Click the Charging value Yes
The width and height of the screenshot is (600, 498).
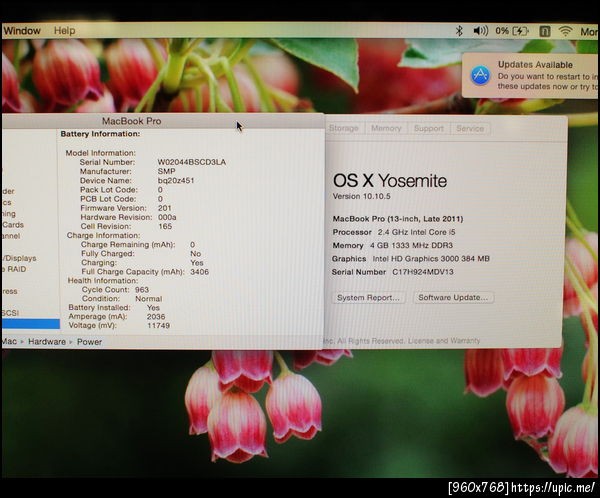(x=197, y=263)
